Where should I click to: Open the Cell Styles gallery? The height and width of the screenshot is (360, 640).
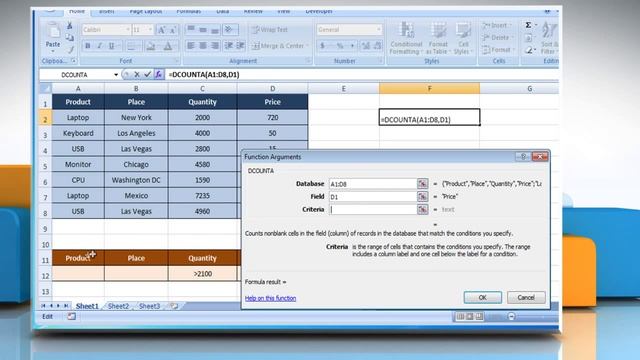coord(463,38)
